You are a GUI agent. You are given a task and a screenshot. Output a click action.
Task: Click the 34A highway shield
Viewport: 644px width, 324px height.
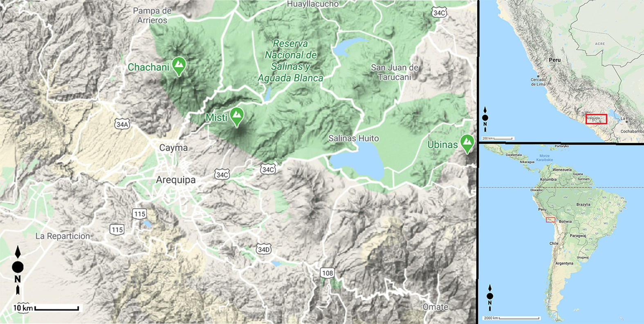coord(122,124)
